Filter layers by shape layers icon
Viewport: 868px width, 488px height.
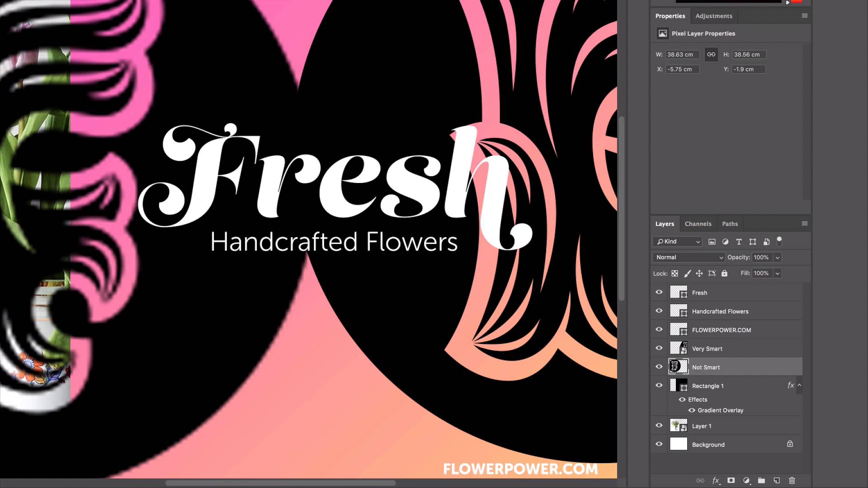(x=753, y=242)
